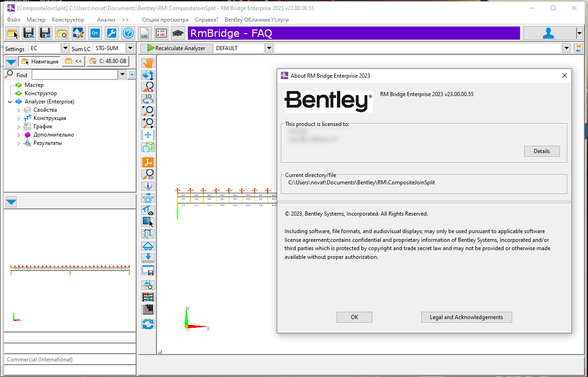Click the blue triangle above the navigation tree
Image resolution: width=588 pixels, height=377 pixels.
click(11, 62)
